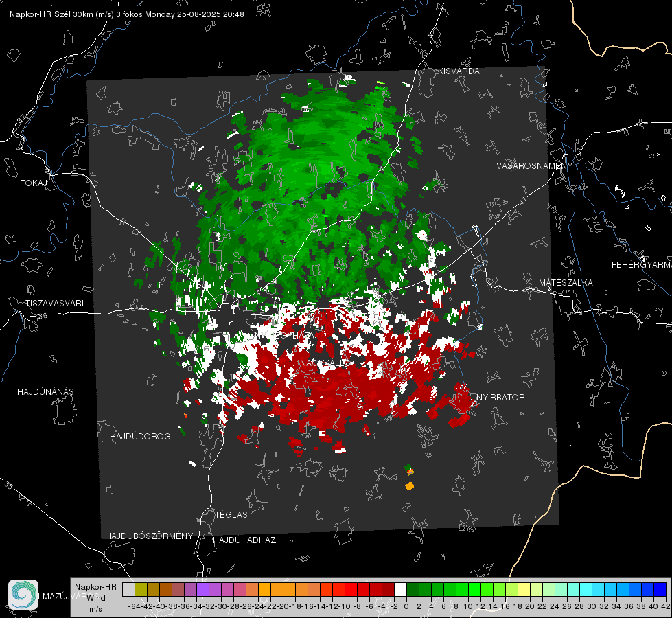This screenshot has width=672, height=618.
Task: Pick the white swatch in the wind legend
Action: coord(400,589)
